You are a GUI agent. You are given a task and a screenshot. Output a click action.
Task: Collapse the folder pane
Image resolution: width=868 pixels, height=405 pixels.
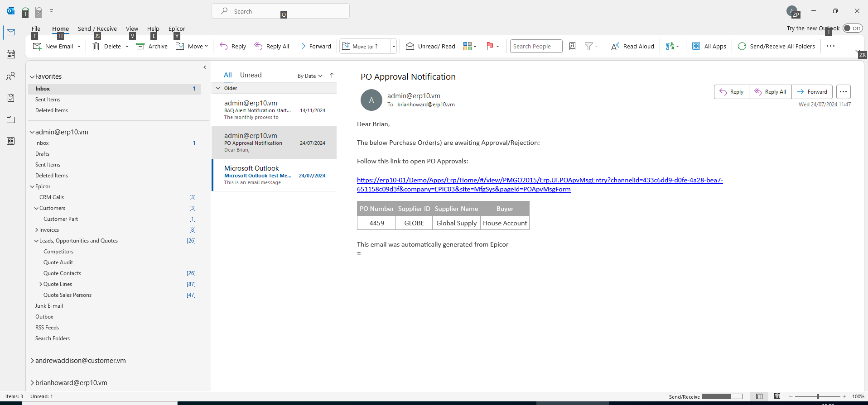[x=205, y=67]
